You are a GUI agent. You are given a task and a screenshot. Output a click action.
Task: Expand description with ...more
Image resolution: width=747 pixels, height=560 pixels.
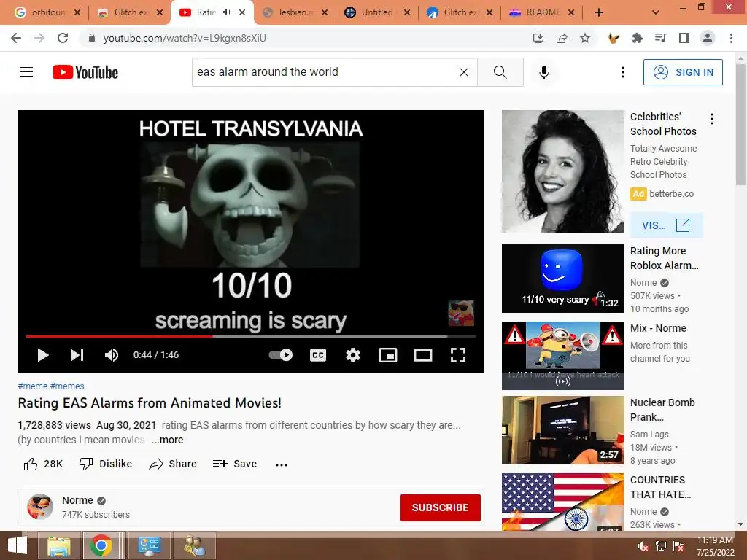167,440
